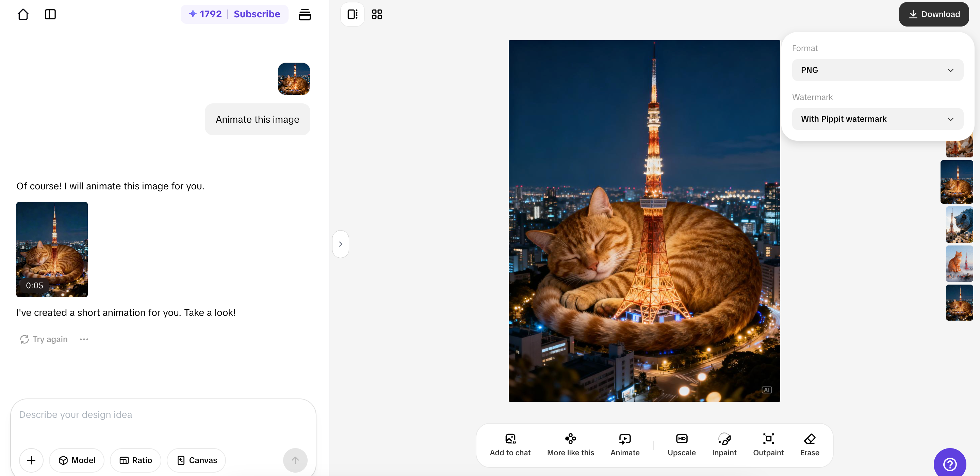Click Try again
Viewport: 980px width, 476px height.
pyautogui.click(x=44, y=339)
